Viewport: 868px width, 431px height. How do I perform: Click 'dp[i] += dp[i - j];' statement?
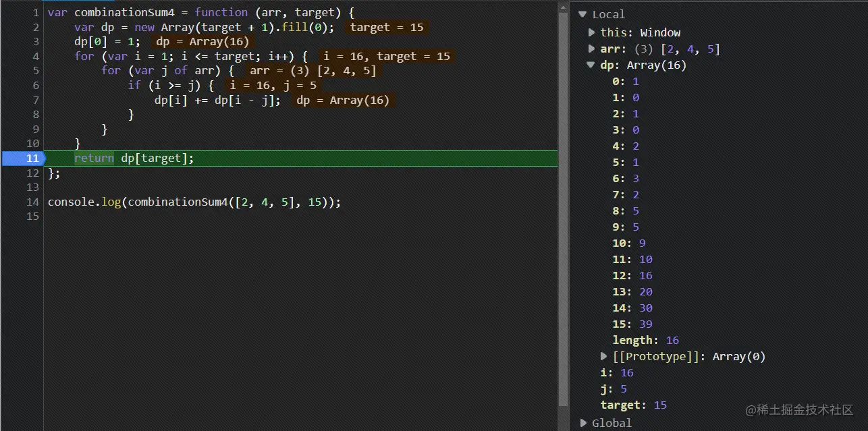pyautogui.click(x=217, y=100)
